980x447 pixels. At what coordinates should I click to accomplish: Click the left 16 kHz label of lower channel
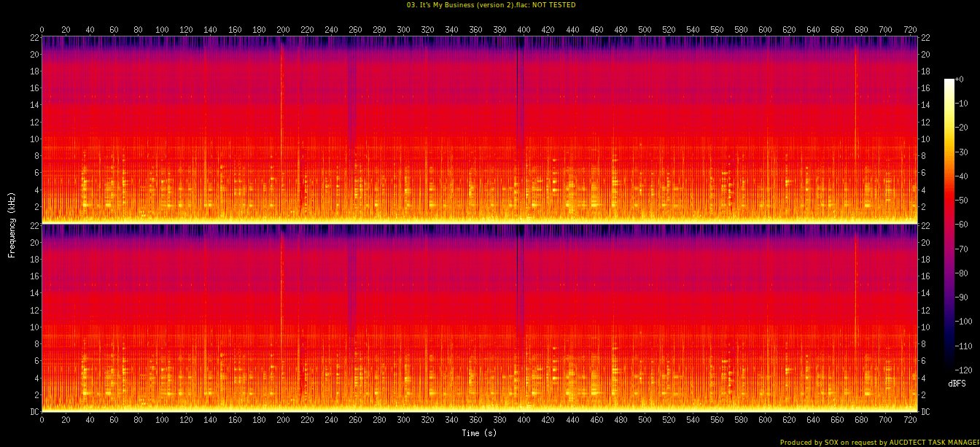[34, 277]
